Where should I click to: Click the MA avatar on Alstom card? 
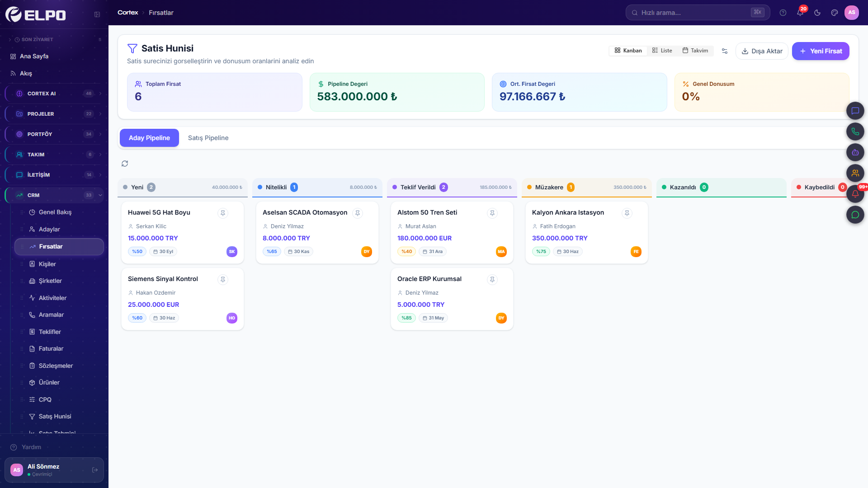tap(501, 252)
